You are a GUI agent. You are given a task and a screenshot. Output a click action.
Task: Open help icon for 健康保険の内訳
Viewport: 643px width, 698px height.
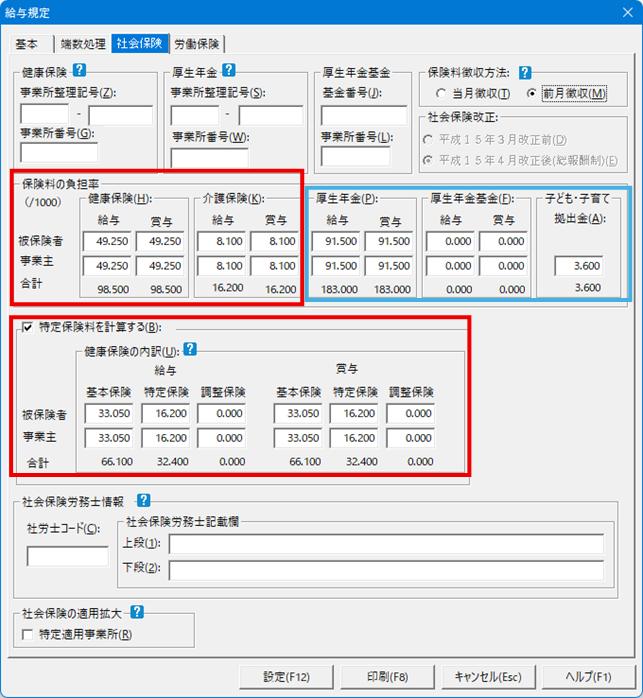(190, 350)
